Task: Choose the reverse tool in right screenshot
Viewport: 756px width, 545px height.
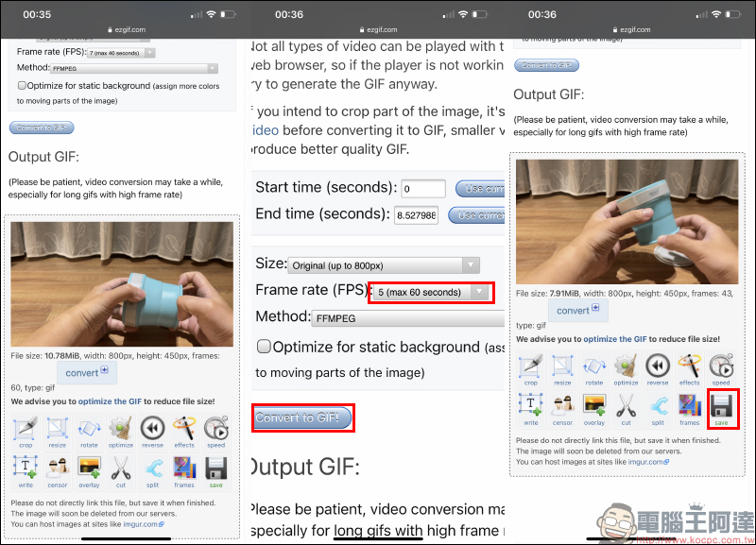Action: [x=658, y=369]
